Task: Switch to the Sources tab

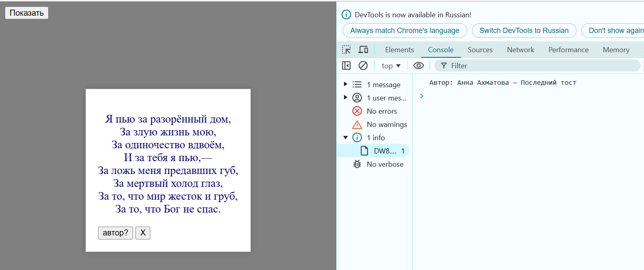Action: coord(480,50)
